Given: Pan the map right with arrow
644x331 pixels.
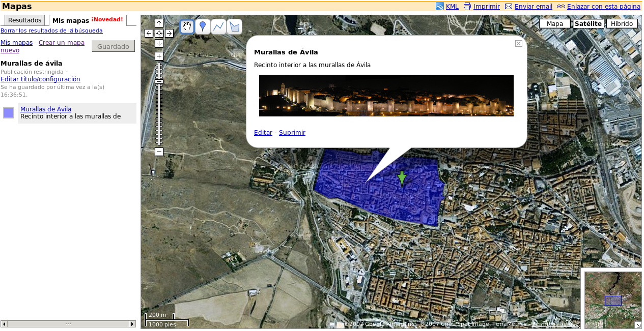Looking at the screenshot, I should tap(169, 33).
